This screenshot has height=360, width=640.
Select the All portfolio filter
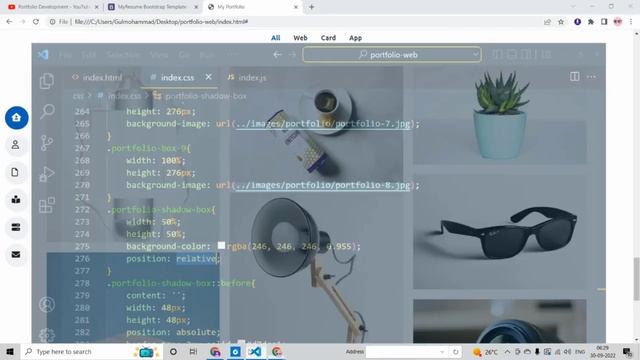(x=276, y=38)
